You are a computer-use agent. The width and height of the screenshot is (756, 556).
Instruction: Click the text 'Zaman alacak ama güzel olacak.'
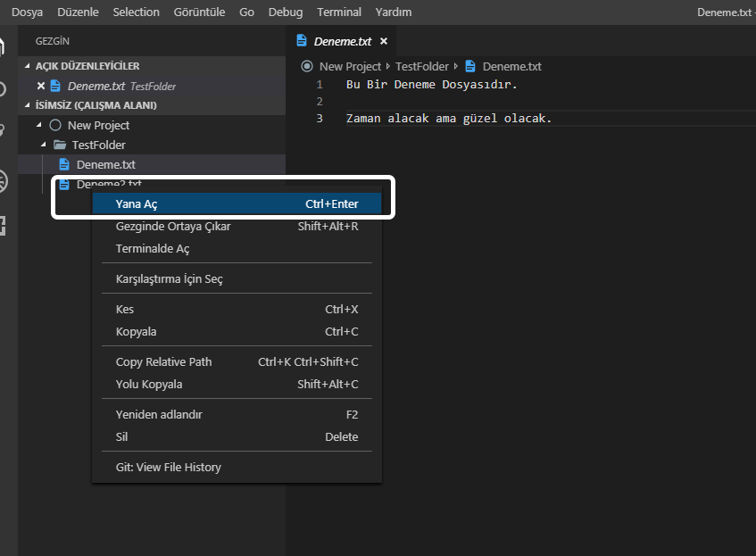point(449,119)
